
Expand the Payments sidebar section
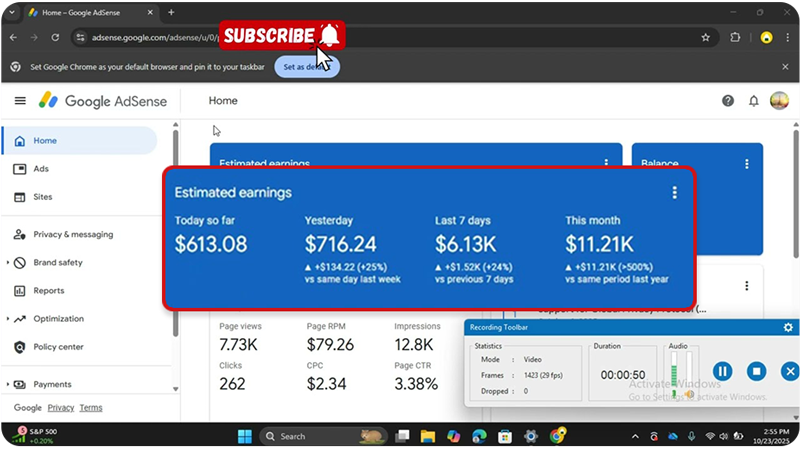(x=9, y=384)
